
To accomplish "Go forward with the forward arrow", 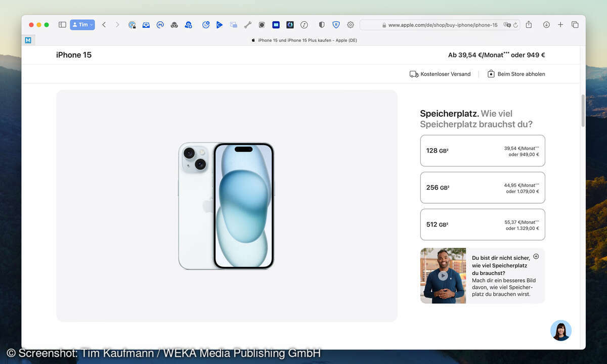I will 117,25.
